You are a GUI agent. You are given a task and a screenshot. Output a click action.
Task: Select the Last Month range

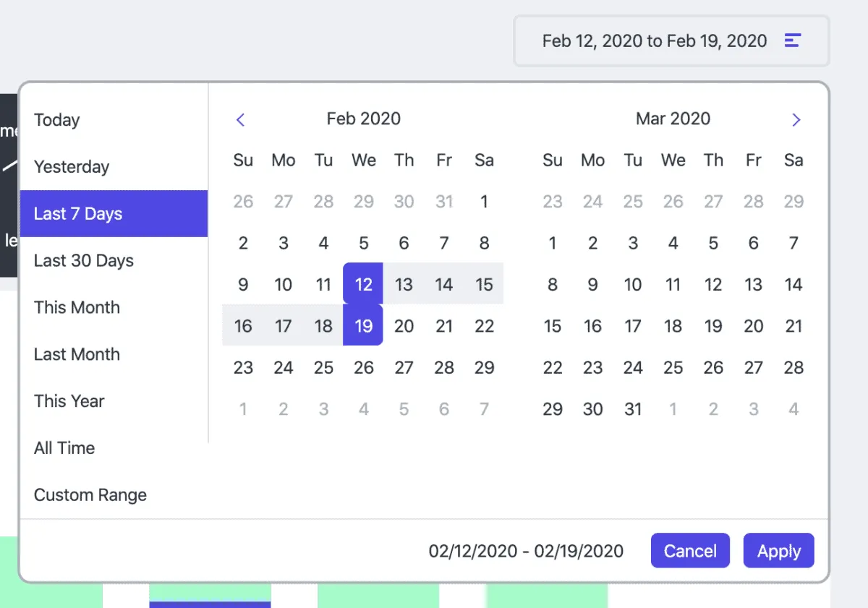point(77,354)
